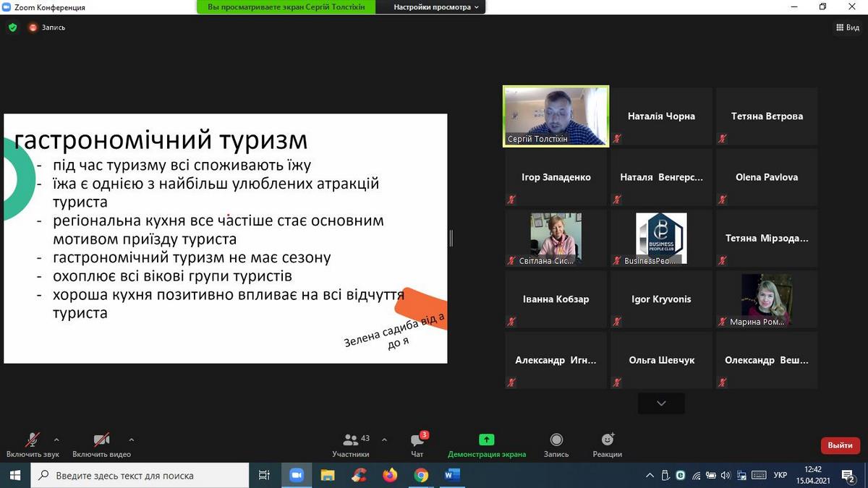Unmute microphone with Включить звук
The width and height of the screenshot is (868, 488).
coord(33,445)
